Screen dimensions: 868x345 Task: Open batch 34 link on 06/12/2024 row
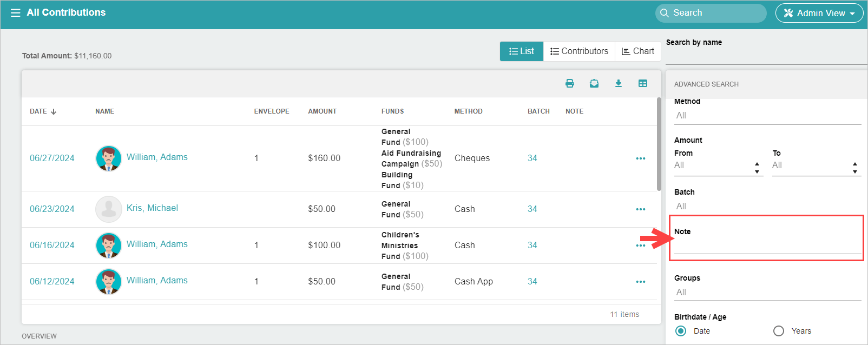click(x=532, y=282)
